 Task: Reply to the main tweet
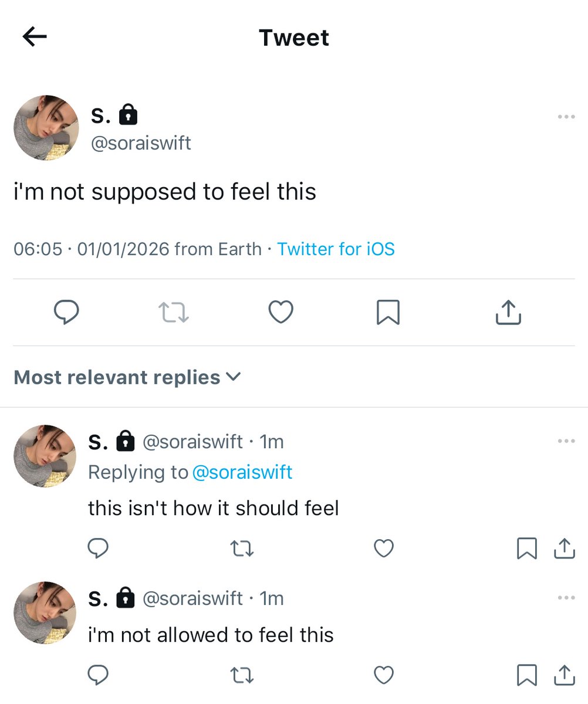point(66,312)
